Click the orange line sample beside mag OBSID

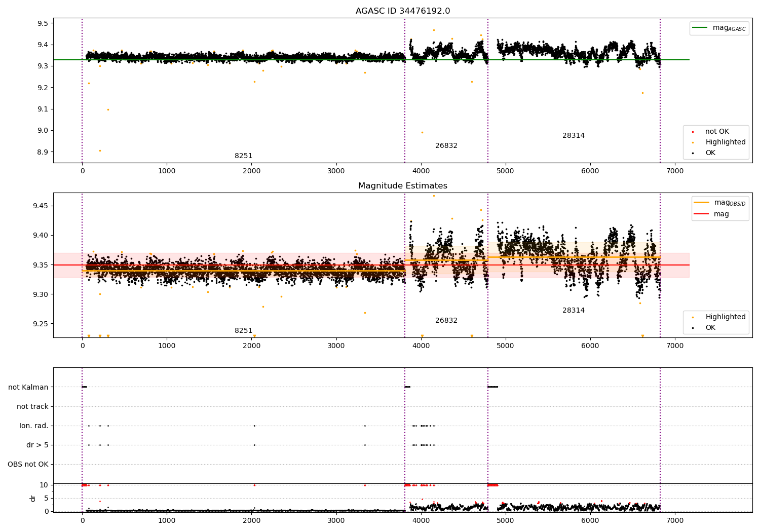(x=702, y=203)
